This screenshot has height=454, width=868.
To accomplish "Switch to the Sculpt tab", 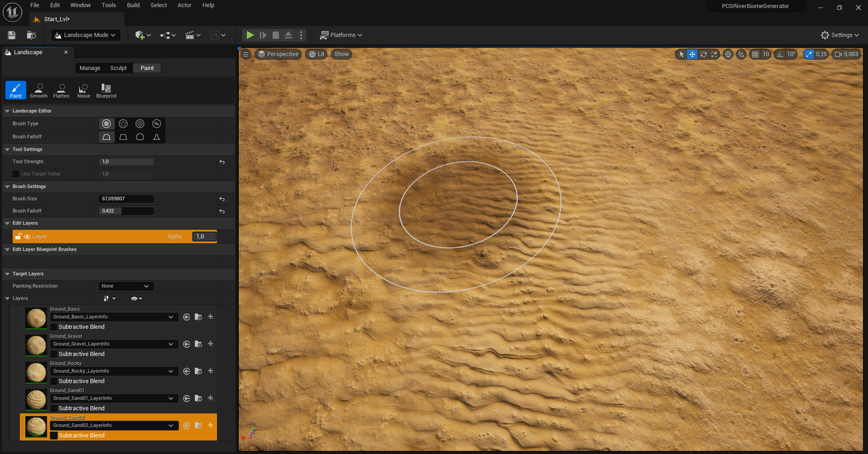I will 119,68.
